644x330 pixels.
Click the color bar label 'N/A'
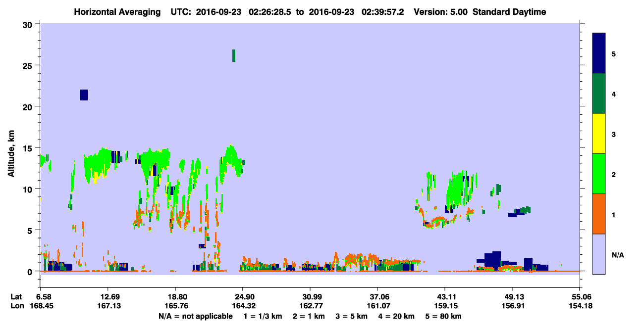coord(618,255)
